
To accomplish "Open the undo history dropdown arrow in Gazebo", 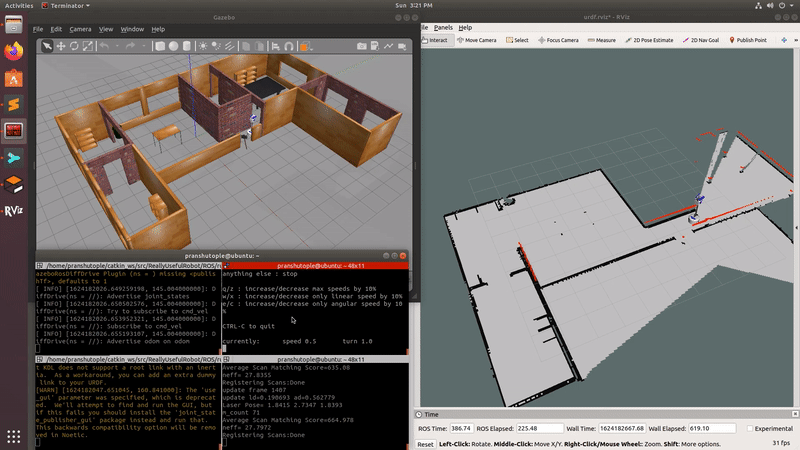I will pos(117,46).
